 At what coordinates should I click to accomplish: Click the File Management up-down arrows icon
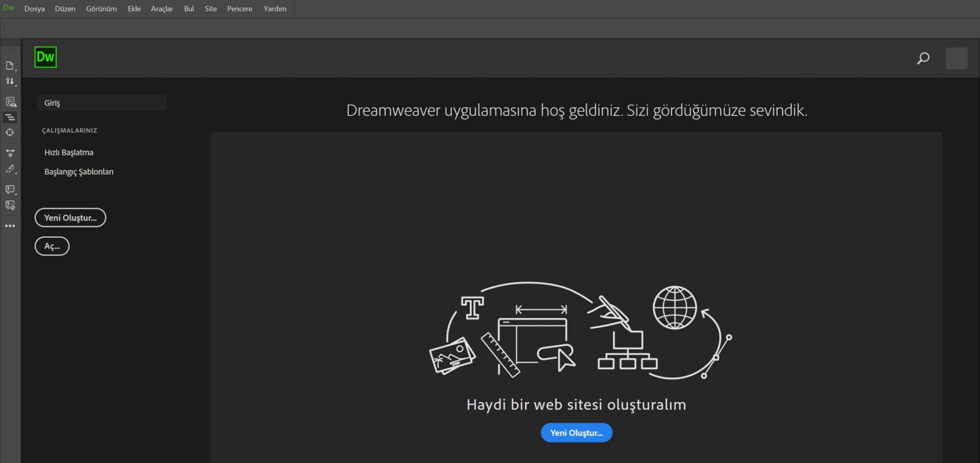tap(10, 81)
